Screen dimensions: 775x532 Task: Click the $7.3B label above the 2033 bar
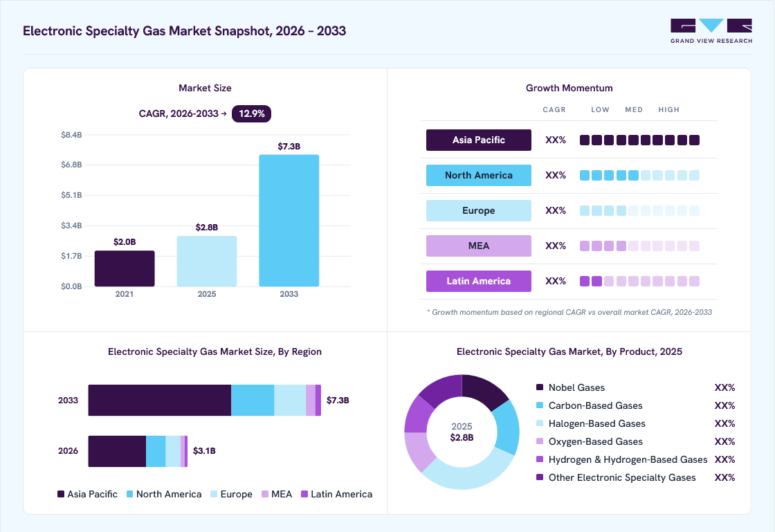pos(289,146)
